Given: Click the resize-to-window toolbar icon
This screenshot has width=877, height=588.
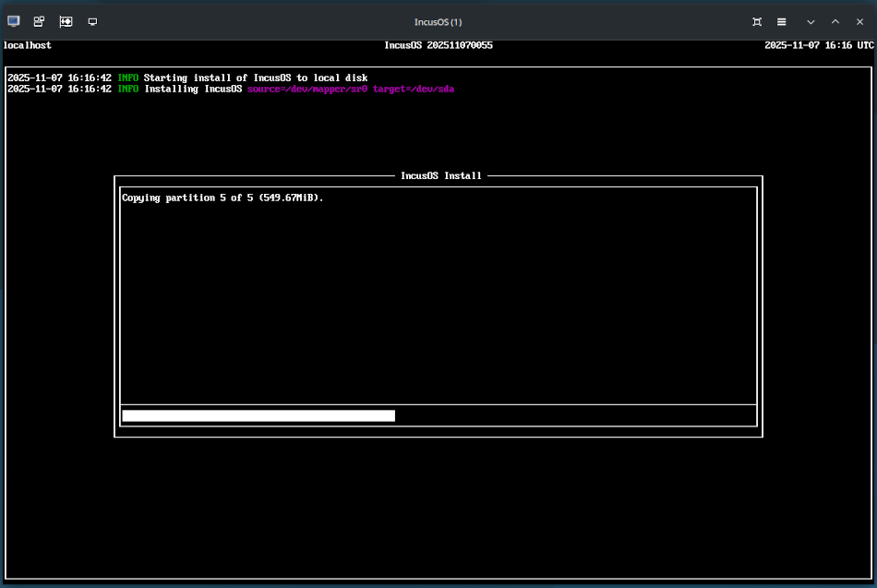Looking at the screenshot, I should 65,21.
